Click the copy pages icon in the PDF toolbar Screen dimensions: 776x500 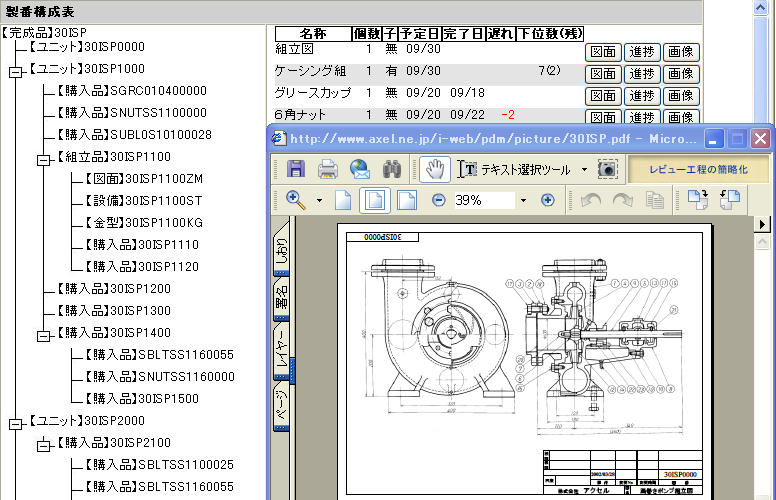point(655,200)
